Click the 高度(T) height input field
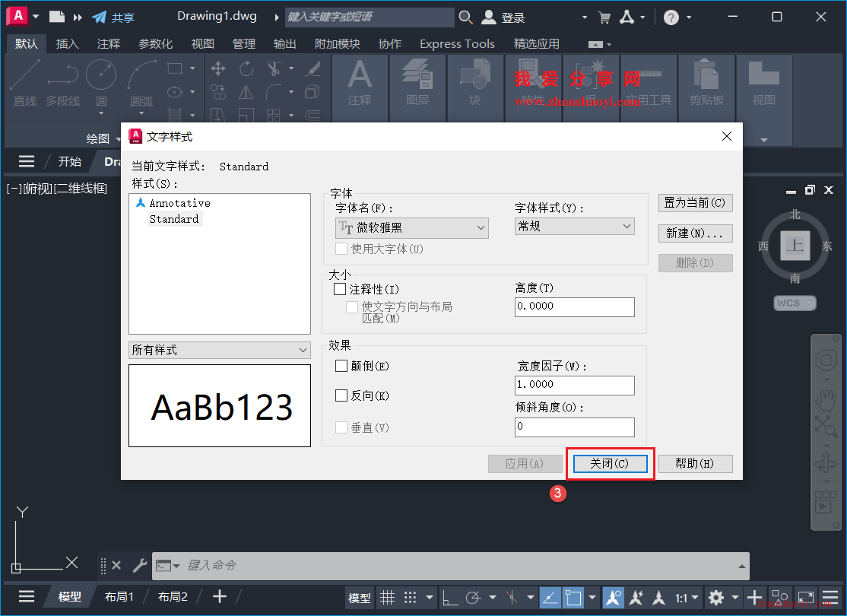Image resolution: width=847 pixels, height=616 pixels. [575, 306]
